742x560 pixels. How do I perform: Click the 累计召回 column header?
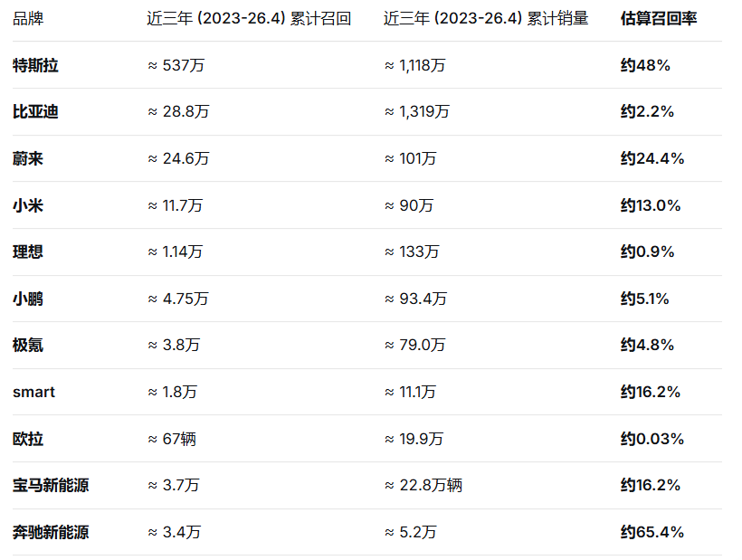[249, 19]
